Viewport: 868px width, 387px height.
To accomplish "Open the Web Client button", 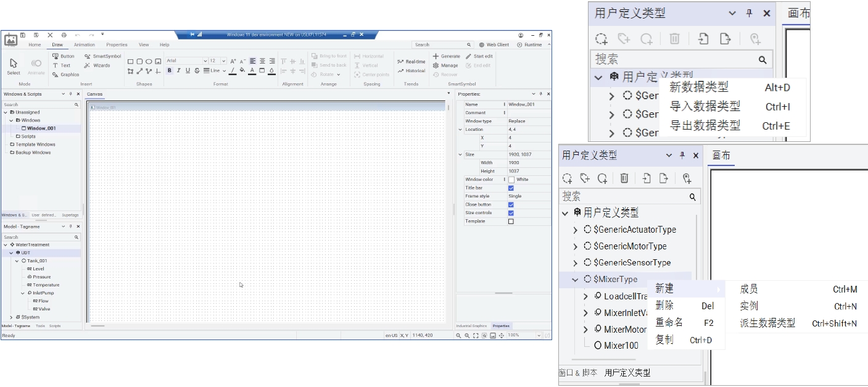I will tap(494, 44).
